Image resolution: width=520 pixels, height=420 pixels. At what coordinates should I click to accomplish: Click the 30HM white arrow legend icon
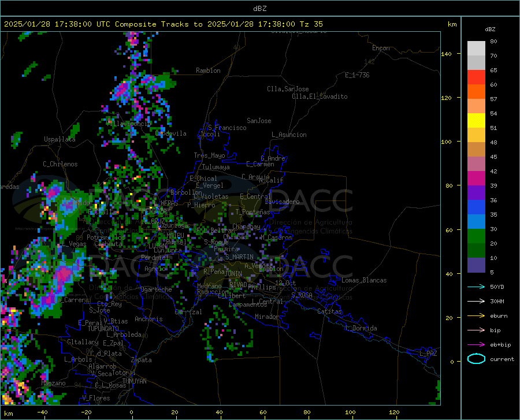(x=476, y=302)
